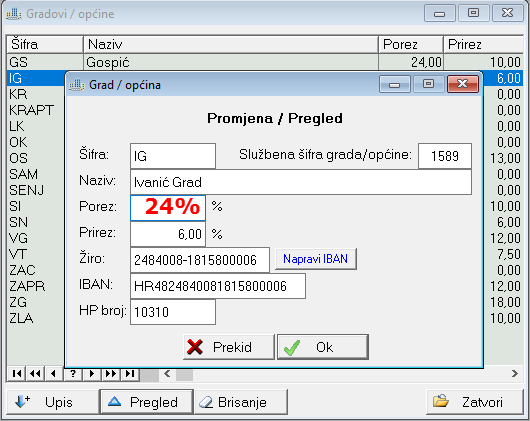Go to previous record arrow
Viewport: 530px width, 421px height.
click(x=54, y=374)
